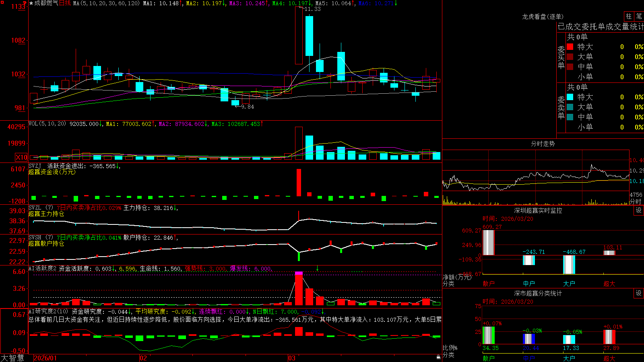This screenshot has width=644, height=362.
Task: Click the teal 大单 swatch in 委卖单
Action: coord(570,107)
